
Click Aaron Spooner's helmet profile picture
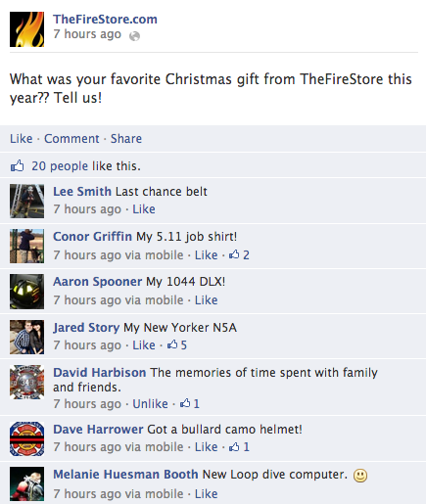(x=26, y=292)
